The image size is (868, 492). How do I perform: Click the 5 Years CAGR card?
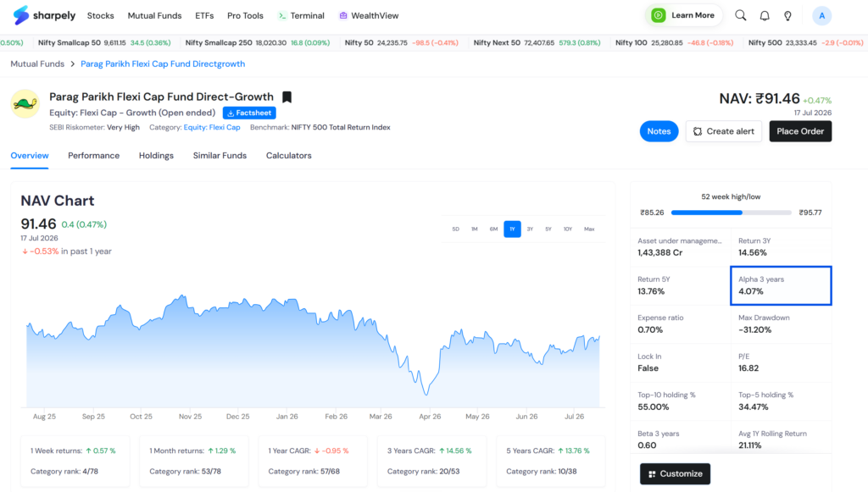point(551,461)
